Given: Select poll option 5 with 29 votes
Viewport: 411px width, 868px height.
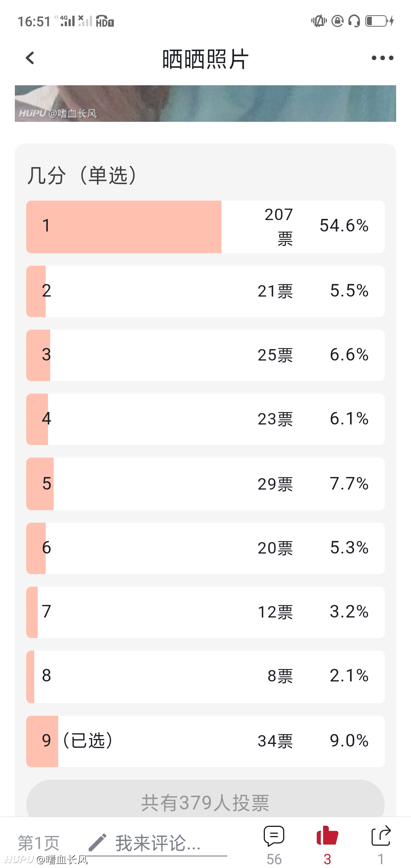Looking at the screenshot, I should click(x=205, y=484).
